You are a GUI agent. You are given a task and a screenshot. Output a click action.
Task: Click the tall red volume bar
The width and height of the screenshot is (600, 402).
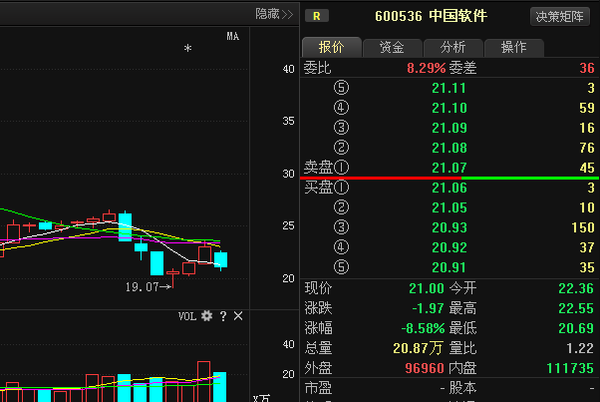point(204,381)
